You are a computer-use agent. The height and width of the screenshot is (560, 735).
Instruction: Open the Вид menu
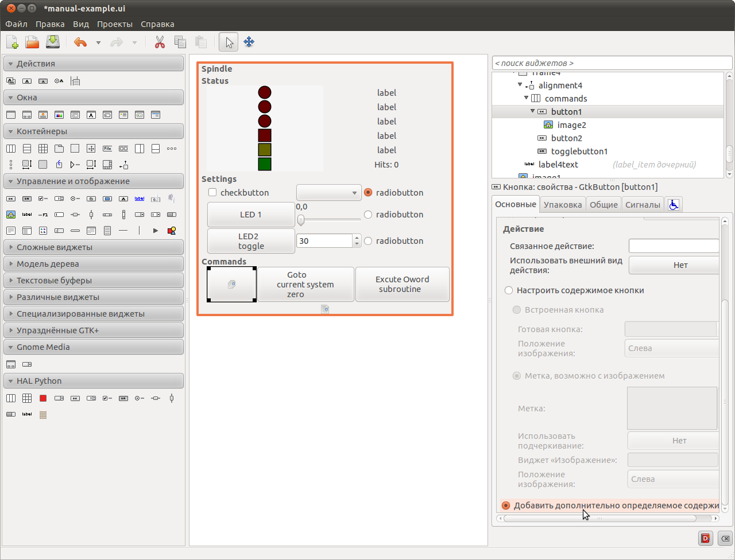81,24
